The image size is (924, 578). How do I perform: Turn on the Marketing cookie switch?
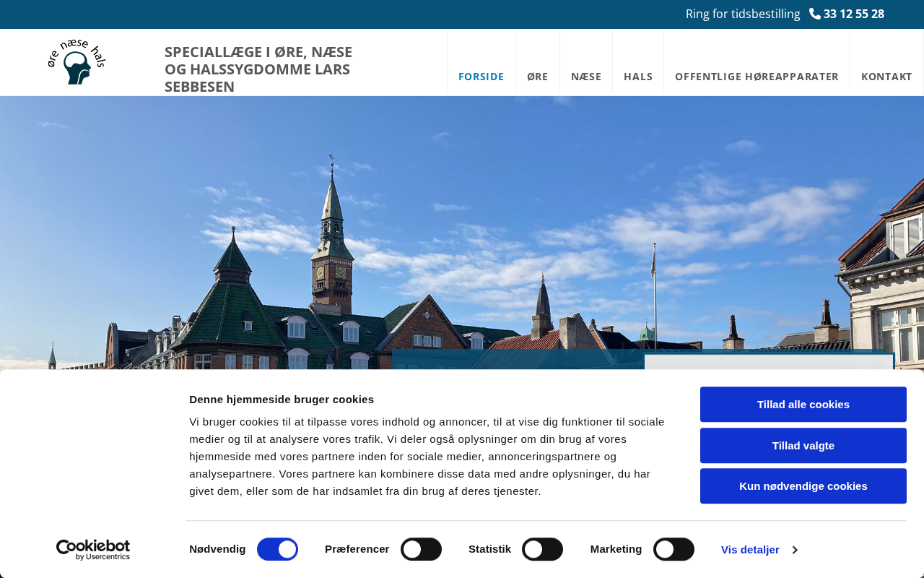674,549
